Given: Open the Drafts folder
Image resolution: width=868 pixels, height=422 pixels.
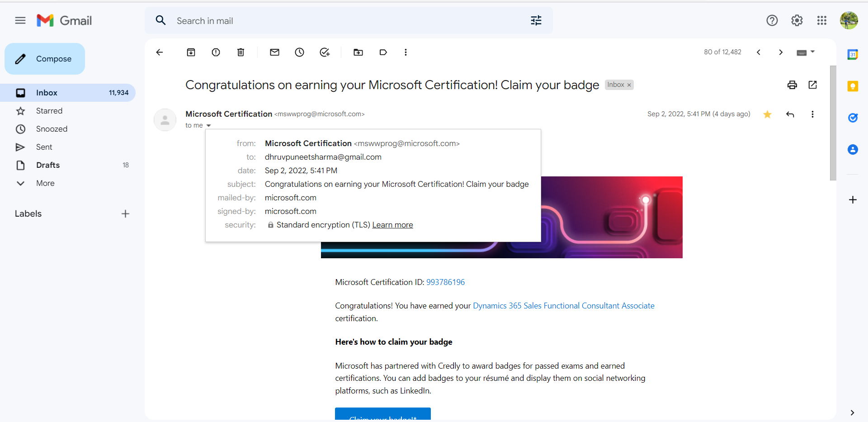Looking at the screenshot, I should point(68,165).
